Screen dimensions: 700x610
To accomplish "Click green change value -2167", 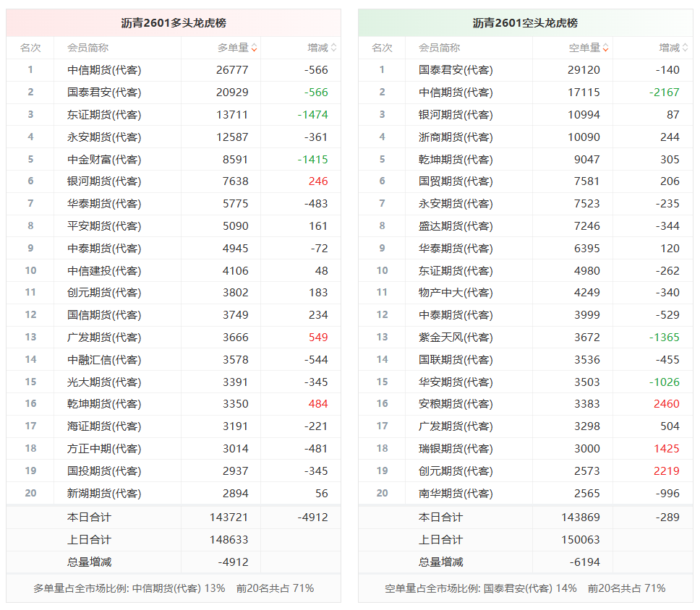I will [665, 93].
